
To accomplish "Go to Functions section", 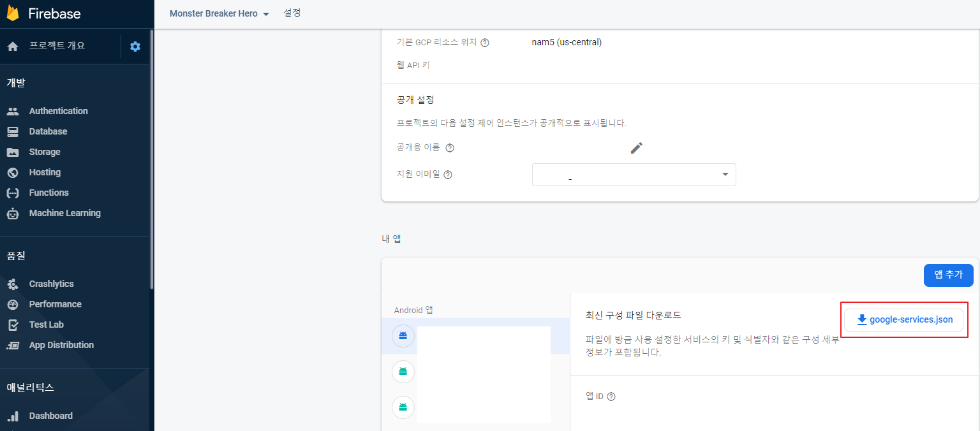I will point(48,193).
